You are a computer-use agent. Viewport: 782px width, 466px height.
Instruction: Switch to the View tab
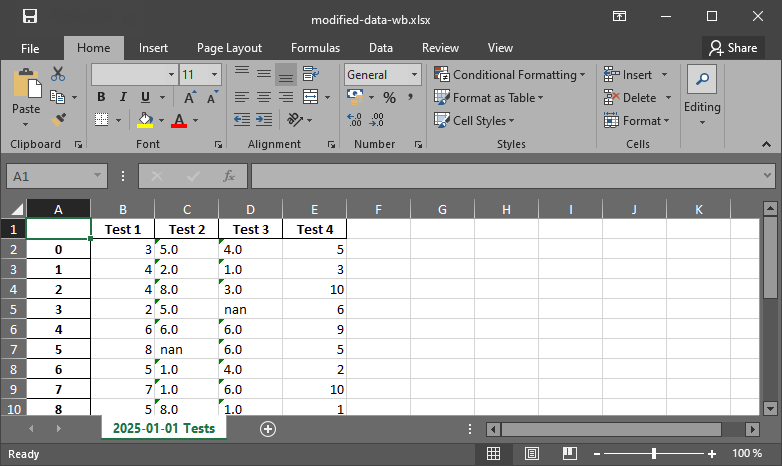500,48
